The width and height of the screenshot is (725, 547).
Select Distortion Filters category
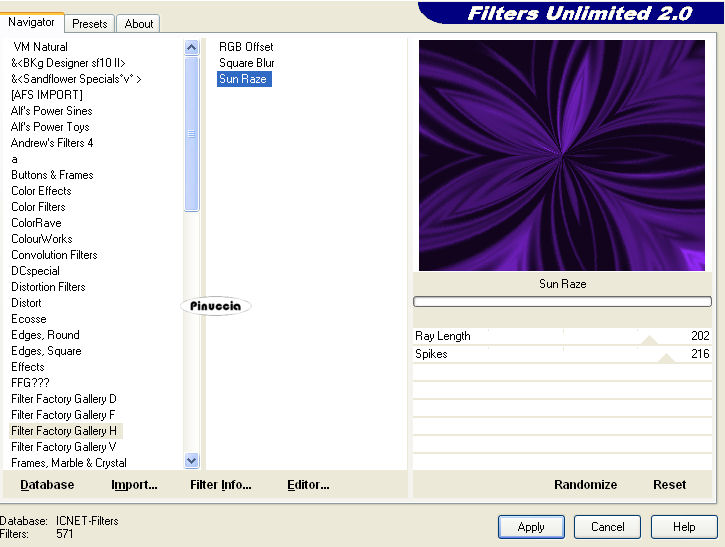click(x=48, y=287)
